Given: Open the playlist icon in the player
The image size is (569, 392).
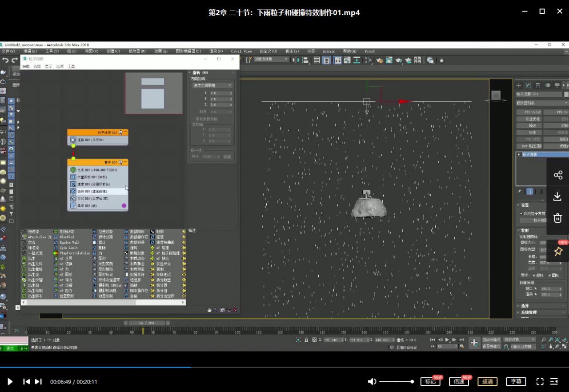Looking at the screenshot, I should [554, 381].
